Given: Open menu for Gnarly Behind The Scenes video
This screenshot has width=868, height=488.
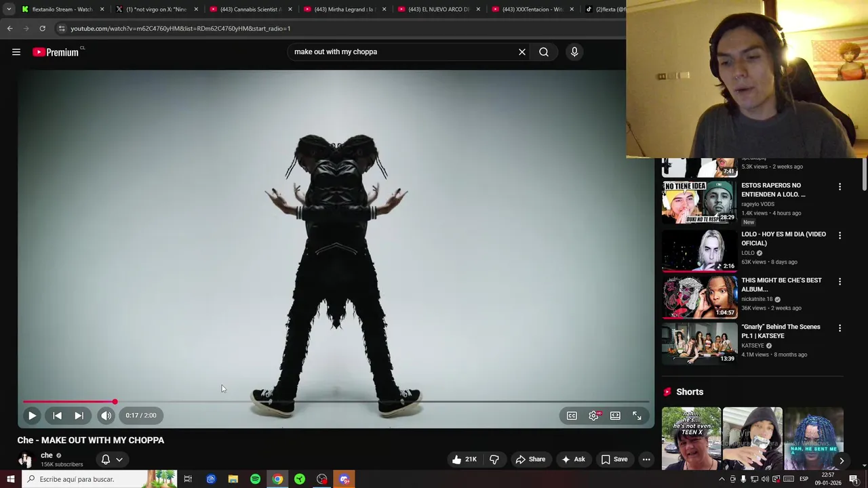Looking at the screenshot, I should 840,328.
